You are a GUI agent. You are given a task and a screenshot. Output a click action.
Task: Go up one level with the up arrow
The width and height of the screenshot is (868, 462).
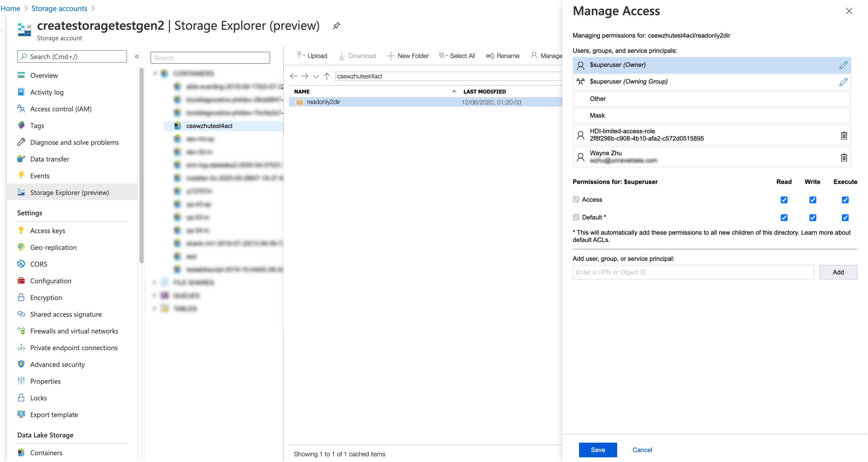click(x=327, y=76)
